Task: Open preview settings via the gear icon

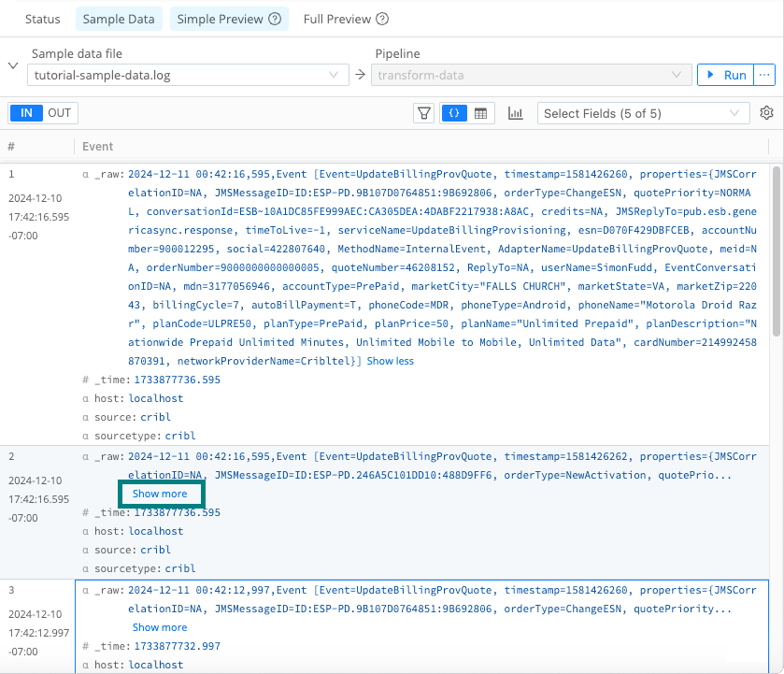Action: coord(768,112)
